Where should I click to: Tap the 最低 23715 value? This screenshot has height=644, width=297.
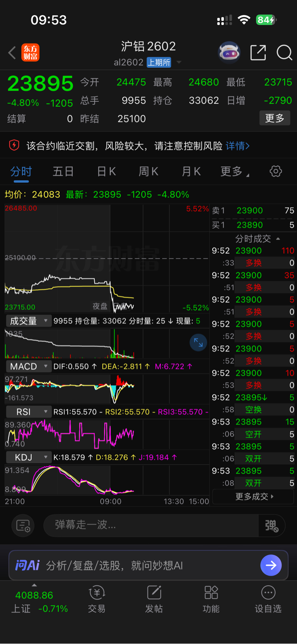(x=278, y=82)
